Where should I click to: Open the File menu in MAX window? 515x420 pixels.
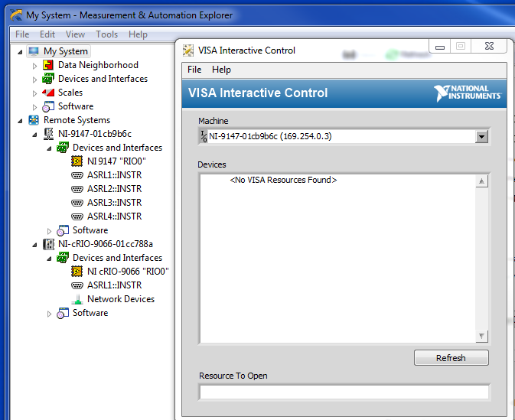click(x=22, y=34)
